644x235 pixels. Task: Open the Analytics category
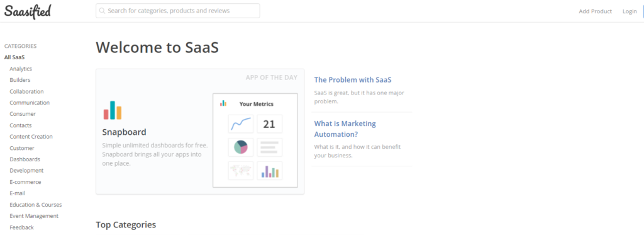(21, 69)
